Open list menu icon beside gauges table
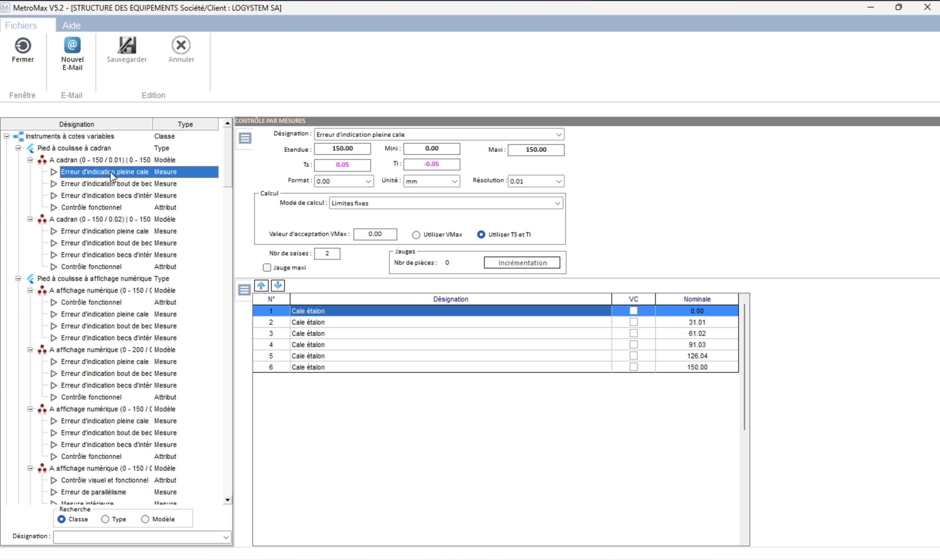 tap(244, 290)
